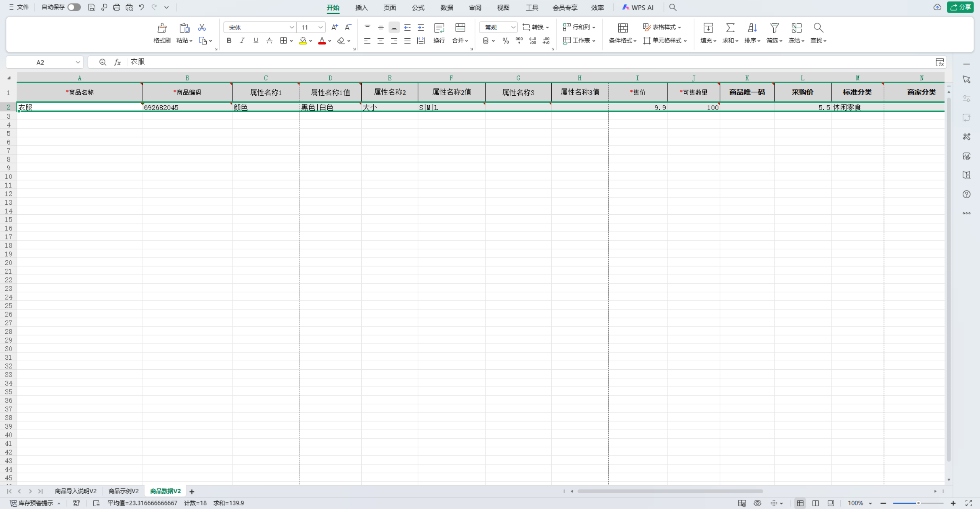This screenshot has width=980, height=509.
Task: Click the Freeze panes (冻结) icon
Action: (796, 28)
